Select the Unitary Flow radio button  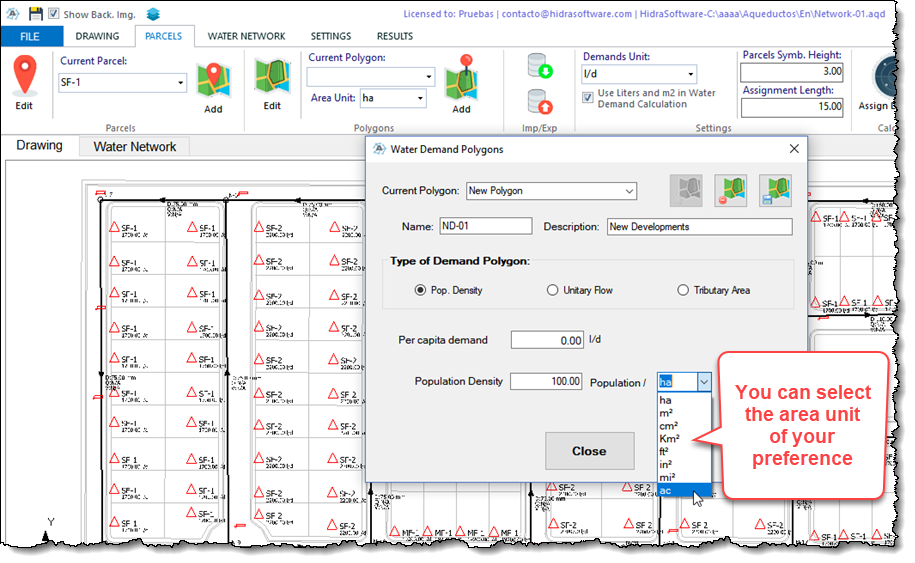tap(553, 290)
